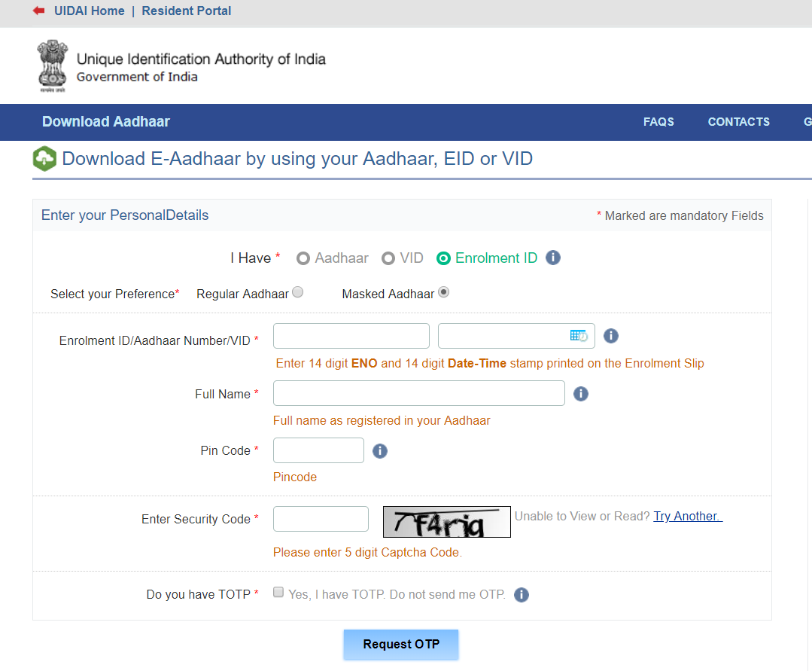Click the info icon beside Pin Code field
812x671 pixels.
379,450
